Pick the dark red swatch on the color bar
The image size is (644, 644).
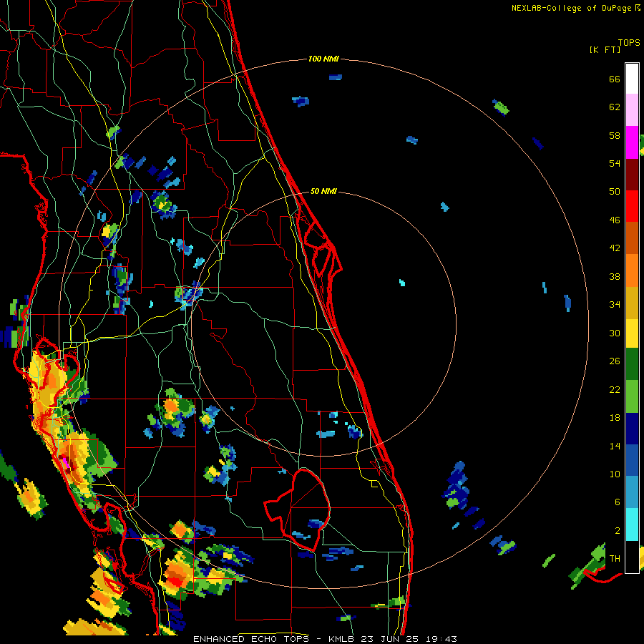[632, 175]
